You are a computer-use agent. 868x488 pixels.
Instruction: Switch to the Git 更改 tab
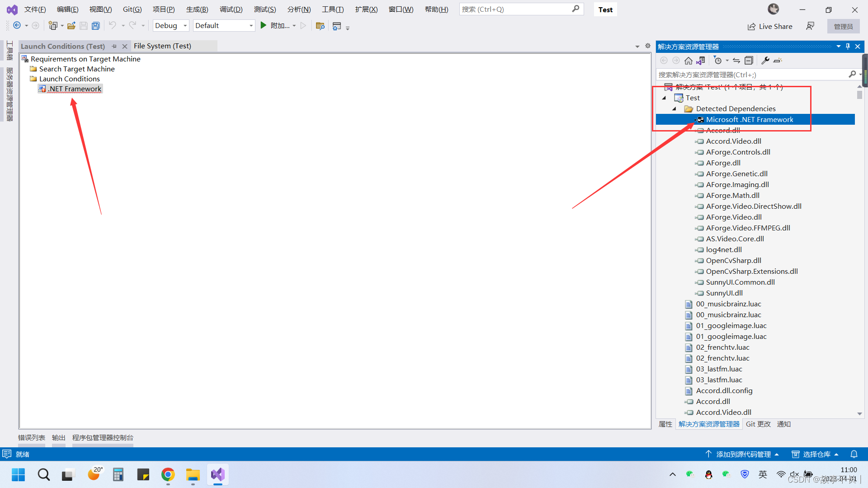758,424
